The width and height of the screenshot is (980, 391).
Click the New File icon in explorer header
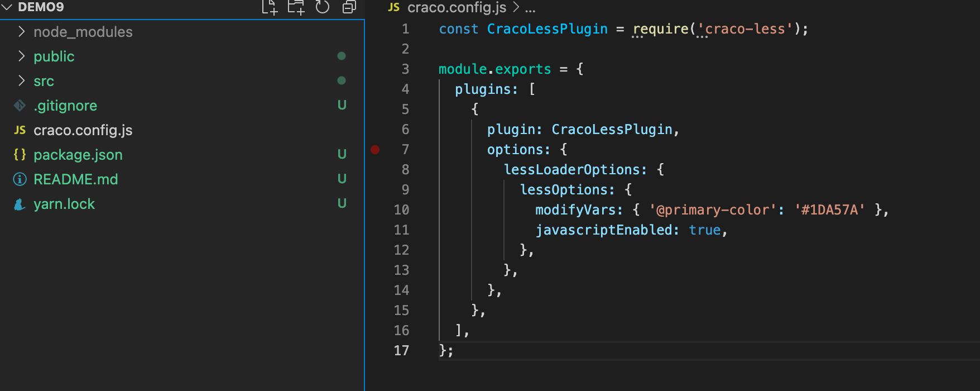click(270, 7)
